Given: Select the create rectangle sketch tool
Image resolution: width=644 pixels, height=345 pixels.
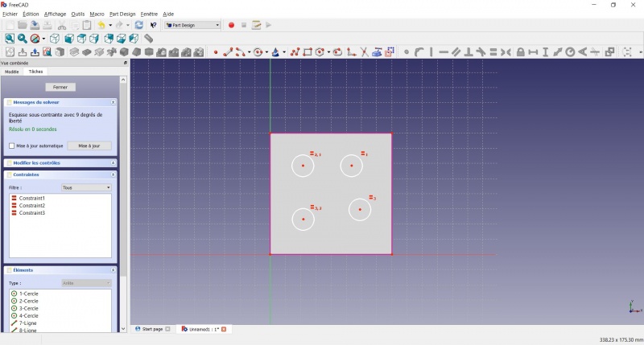Looking at the screenshot, I should [308, 52].
